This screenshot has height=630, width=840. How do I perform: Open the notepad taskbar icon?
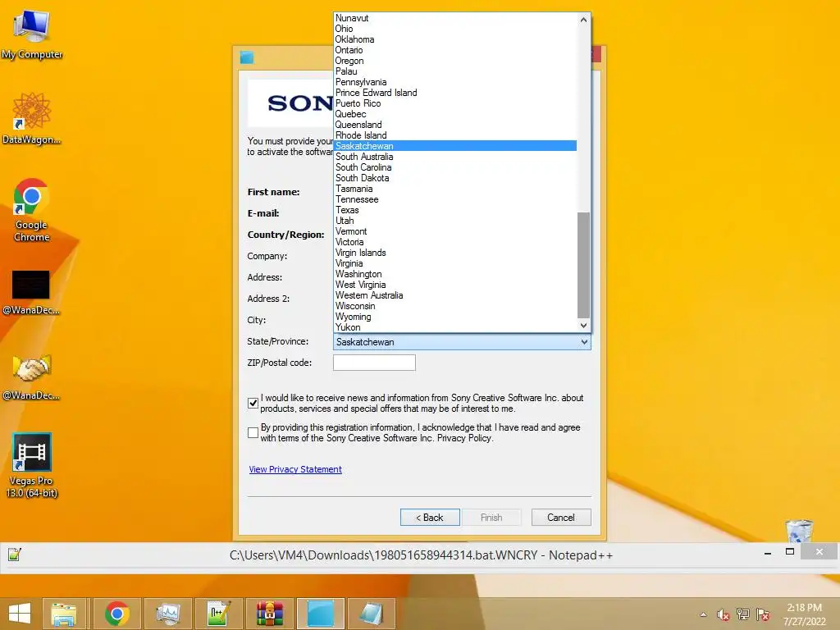[372, 614]
